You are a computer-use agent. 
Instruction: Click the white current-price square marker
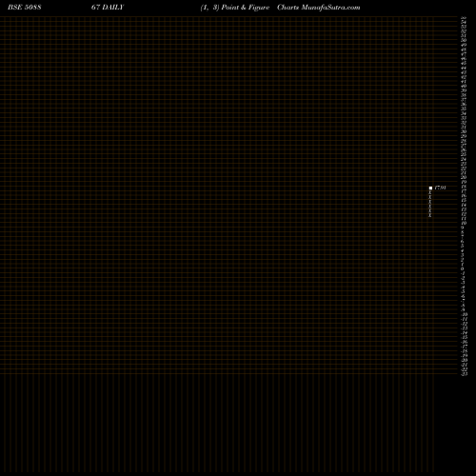(430, 188)
